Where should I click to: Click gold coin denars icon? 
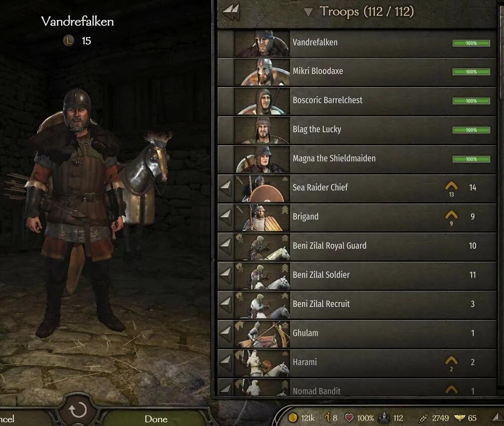(x=293, y=418)
